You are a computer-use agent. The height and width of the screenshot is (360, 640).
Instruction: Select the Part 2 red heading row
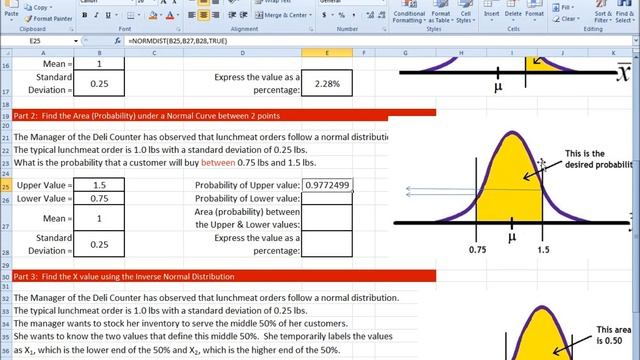[224, 116]
